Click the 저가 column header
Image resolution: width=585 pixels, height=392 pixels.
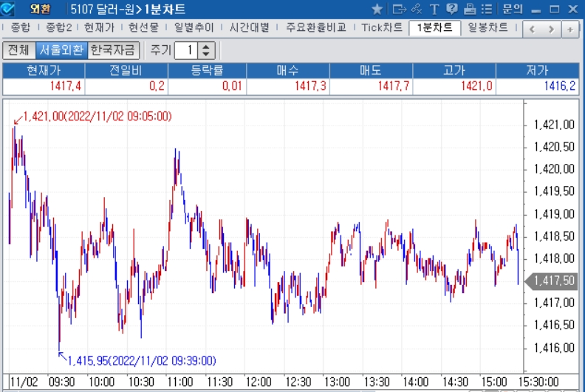tap(537, 70)
